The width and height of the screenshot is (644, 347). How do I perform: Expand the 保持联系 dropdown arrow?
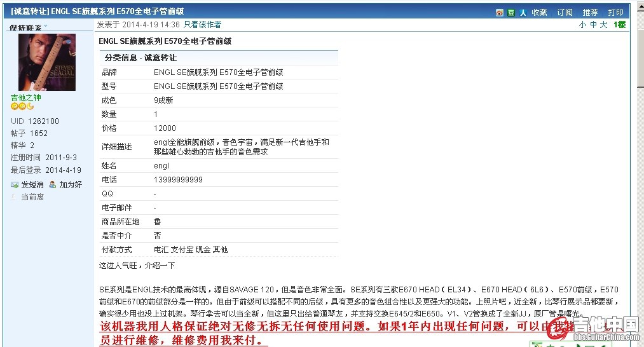[x=46, y=27]
